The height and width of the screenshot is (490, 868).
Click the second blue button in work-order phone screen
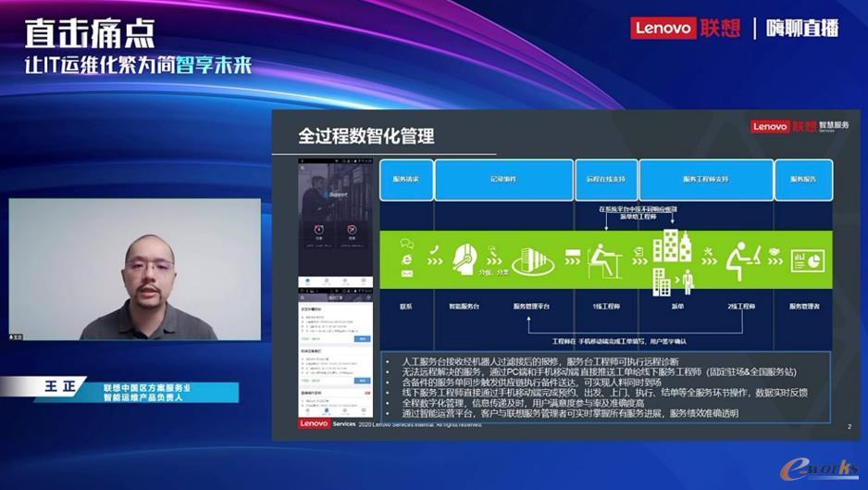click(363, 381)
